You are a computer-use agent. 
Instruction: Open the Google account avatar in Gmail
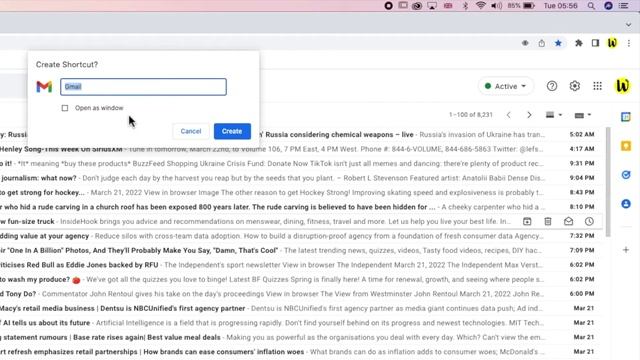click(x=622, y=86)
